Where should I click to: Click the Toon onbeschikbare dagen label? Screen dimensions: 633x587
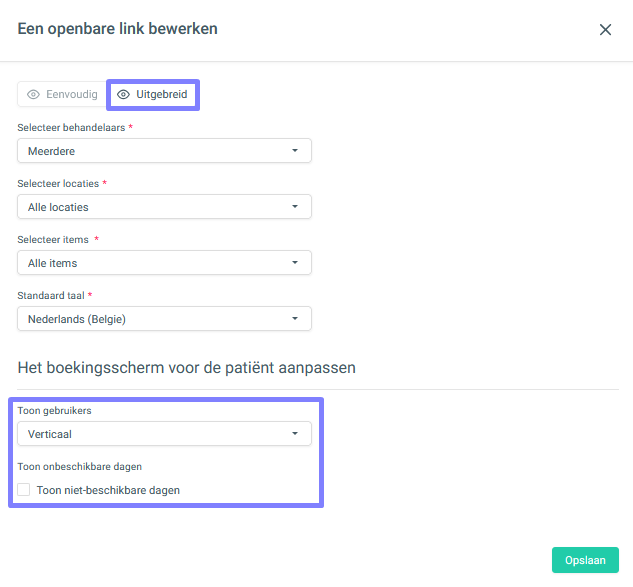80,467
